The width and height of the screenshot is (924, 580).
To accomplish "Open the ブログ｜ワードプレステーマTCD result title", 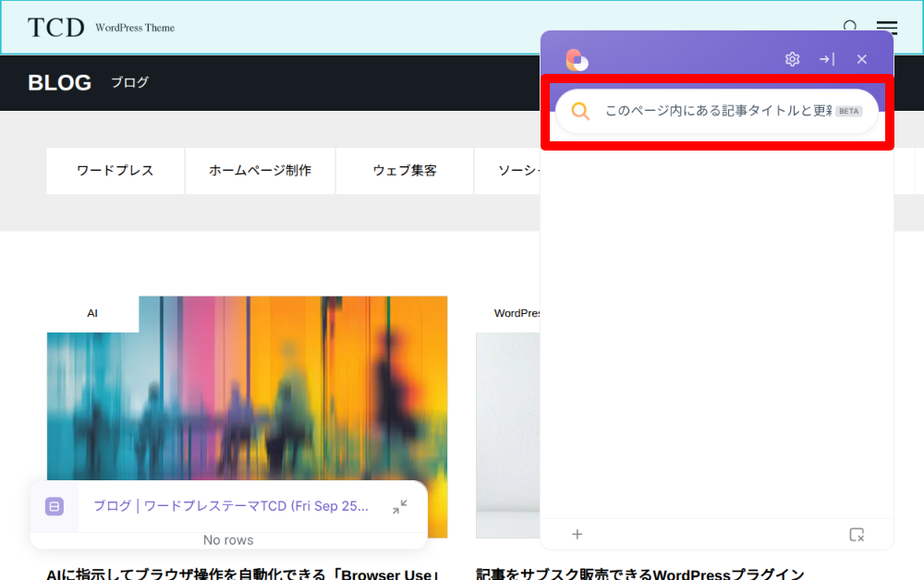I will [x=231, y=506].
